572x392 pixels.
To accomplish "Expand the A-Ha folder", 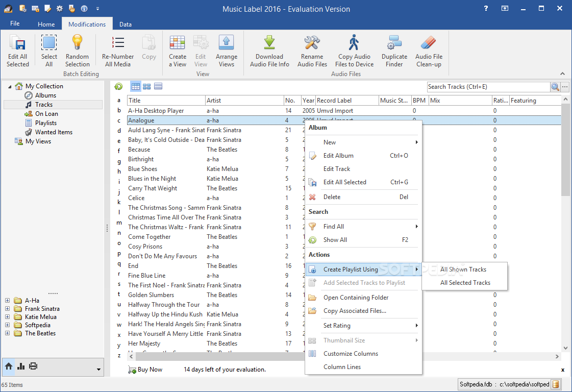I will 7,301.
